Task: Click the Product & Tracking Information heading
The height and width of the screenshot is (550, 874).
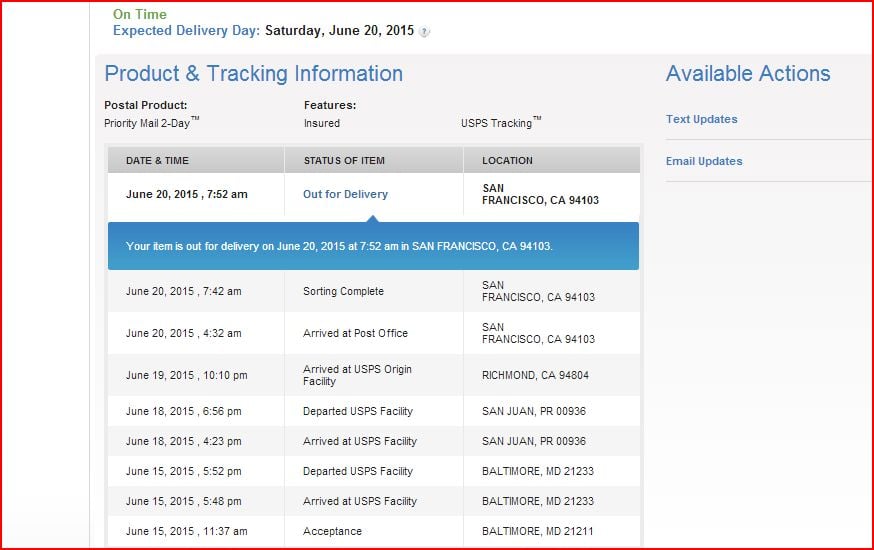Action: pyautogui.click(x=254, y=74)
